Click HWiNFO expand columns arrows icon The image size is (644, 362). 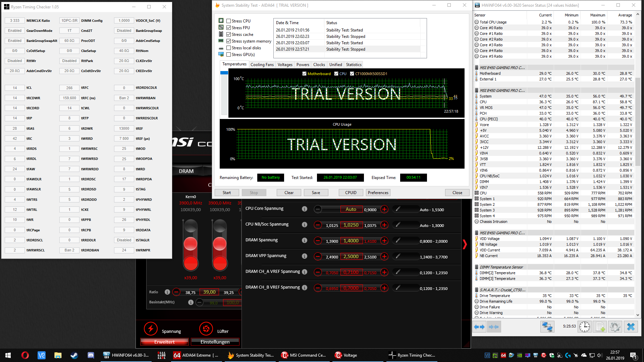[480, 327]
